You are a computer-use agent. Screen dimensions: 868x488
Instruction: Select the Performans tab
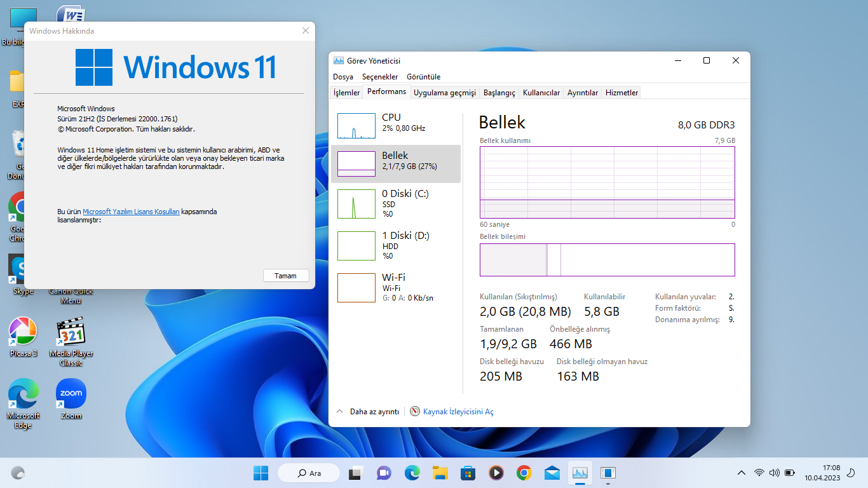click(x=386, y=91)
